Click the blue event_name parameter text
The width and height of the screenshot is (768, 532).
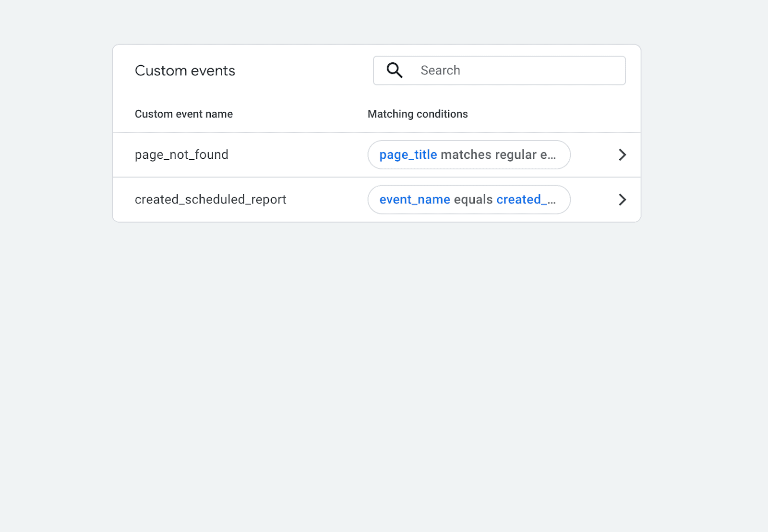coord(415,200)
